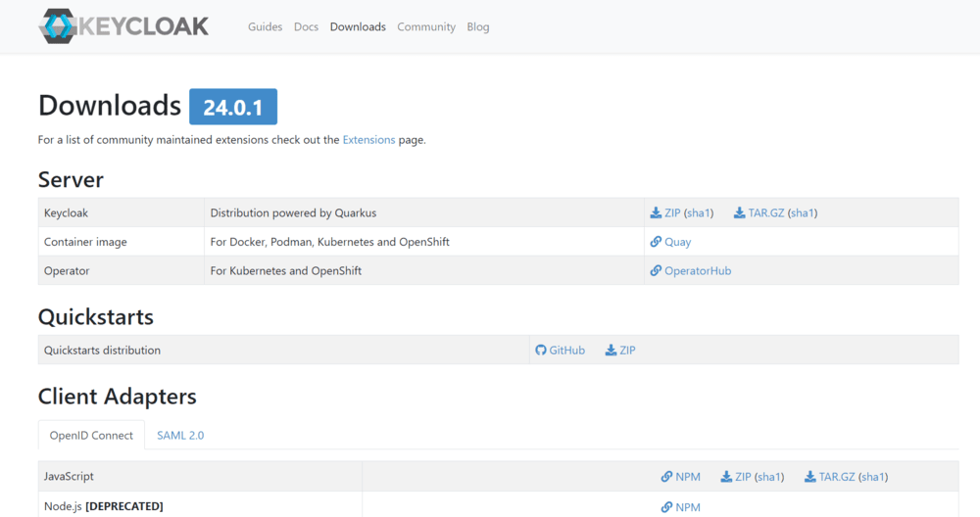Open the Guides menu item
Image resolution: width=980 pixels, height=517 pixels.
tap(265, 26)
